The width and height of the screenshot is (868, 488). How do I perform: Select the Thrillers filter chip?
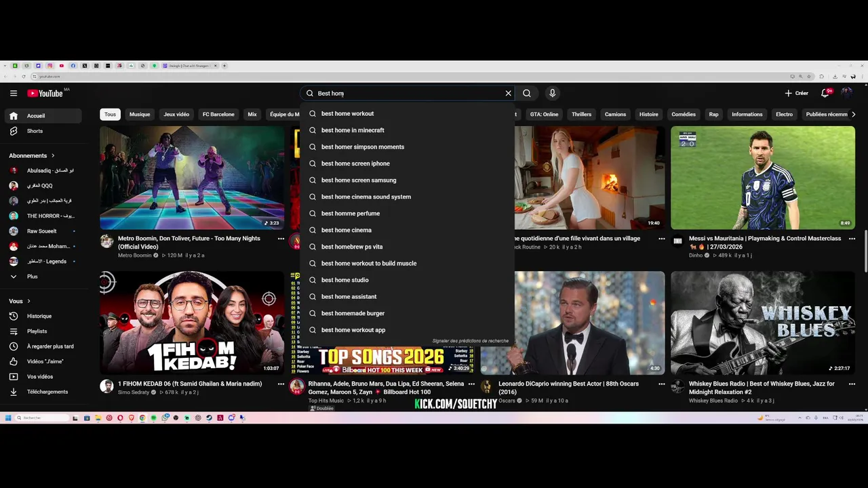click(581, 115)
